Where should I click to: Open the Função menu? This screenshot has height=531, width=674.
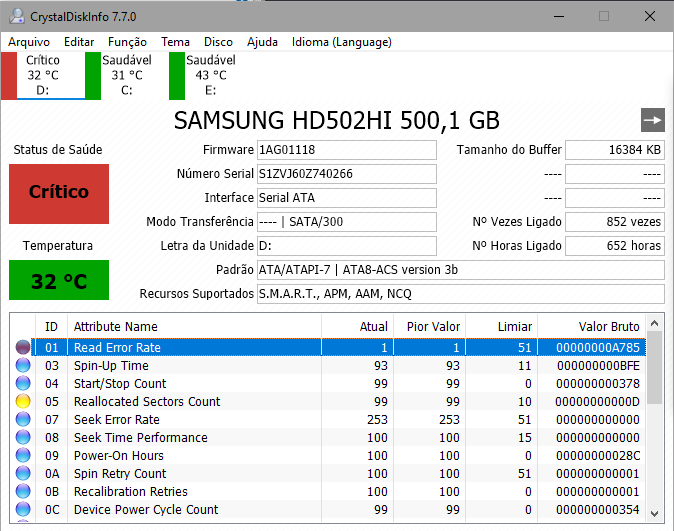pos(127,42)
